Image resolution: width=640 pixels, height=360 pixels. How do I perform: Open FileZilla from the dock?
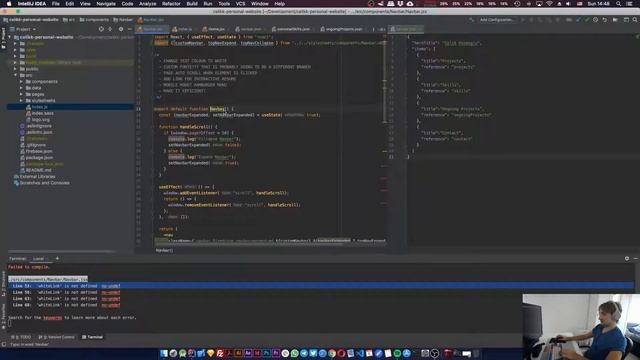220,353
